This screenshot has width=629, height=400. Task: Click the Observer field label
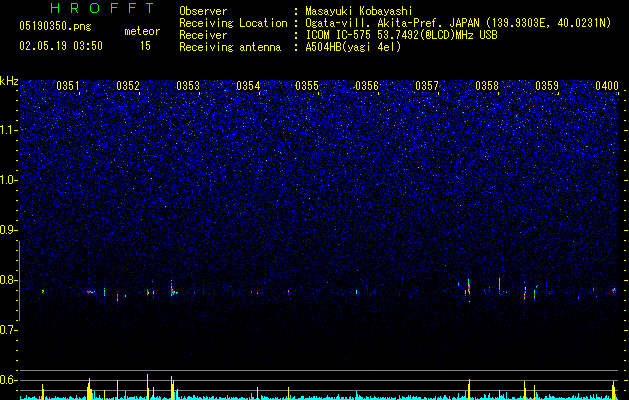click(x=203, y=11)
